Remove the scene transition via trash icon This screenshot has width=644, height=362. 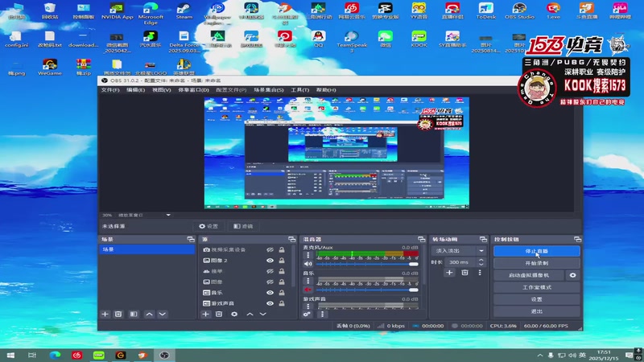click(464, 273)
